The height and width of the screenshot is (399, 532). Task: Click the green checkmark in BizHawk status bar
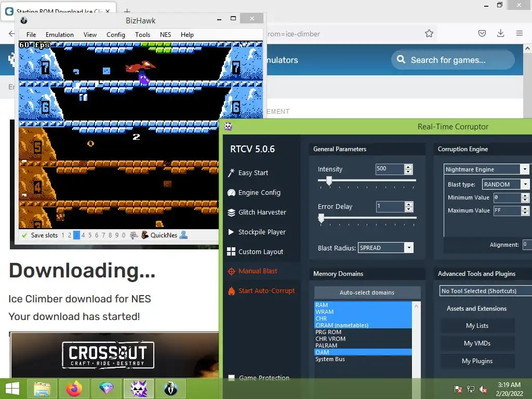24,235
